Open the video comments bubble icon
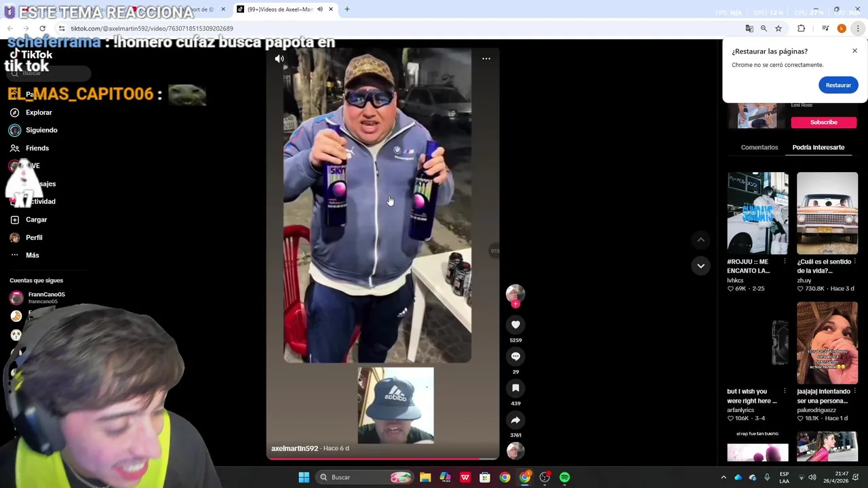The width and height of the screenshot is (868, 488). tap(515, 357)
